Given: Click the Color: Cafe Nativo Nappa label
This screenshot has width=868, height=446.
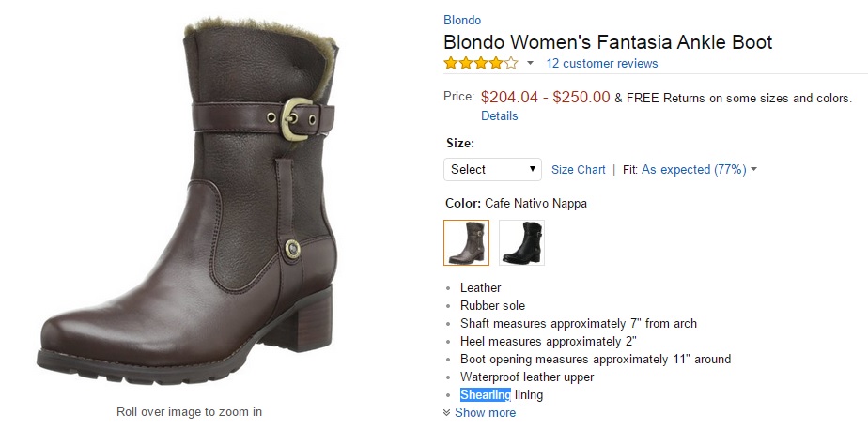Looking at the screenshot, I should click(x=516, y=203).
